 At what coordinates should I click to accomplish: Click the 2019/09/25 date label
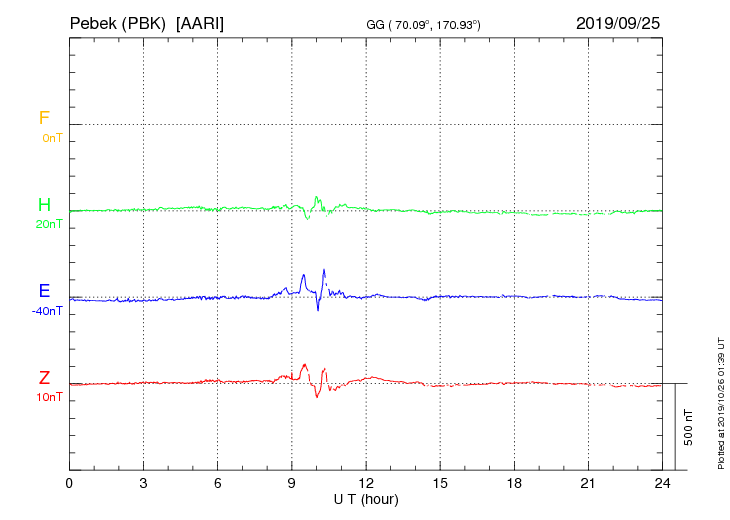618,23
